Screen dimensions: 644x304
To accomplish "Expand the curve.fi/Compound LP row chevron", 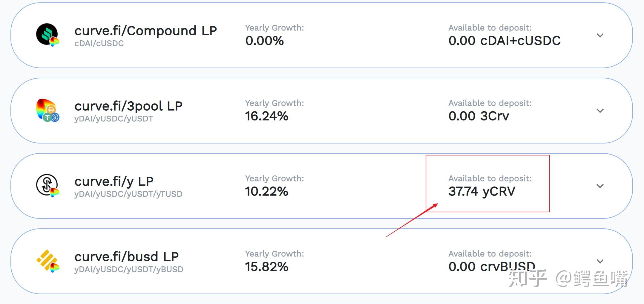I will (600, 35).
